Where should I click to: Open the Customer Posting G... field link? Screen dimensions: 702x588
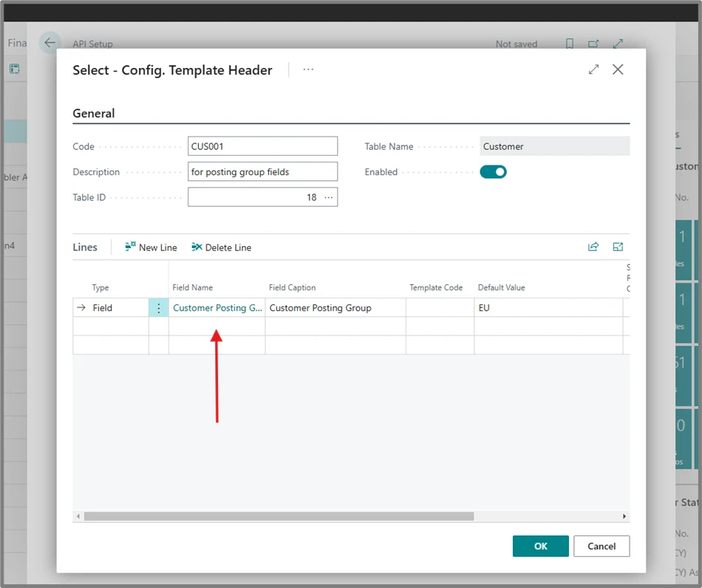click(217, 308)
